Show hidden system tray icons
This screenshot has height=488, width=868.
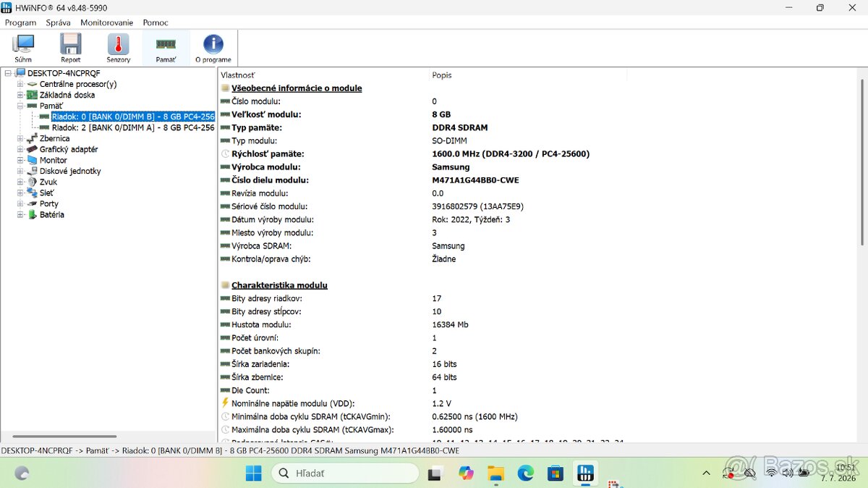(706, 474)
